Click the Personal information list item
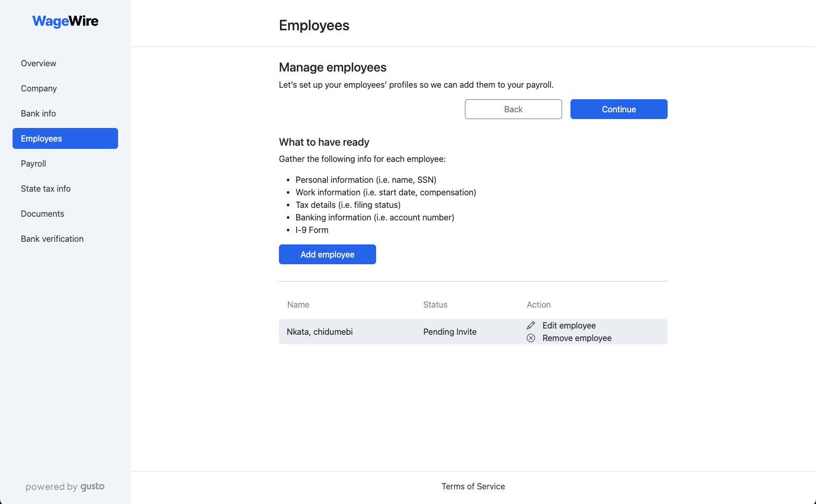Screen dimensions: 816x504 point(366,180)
